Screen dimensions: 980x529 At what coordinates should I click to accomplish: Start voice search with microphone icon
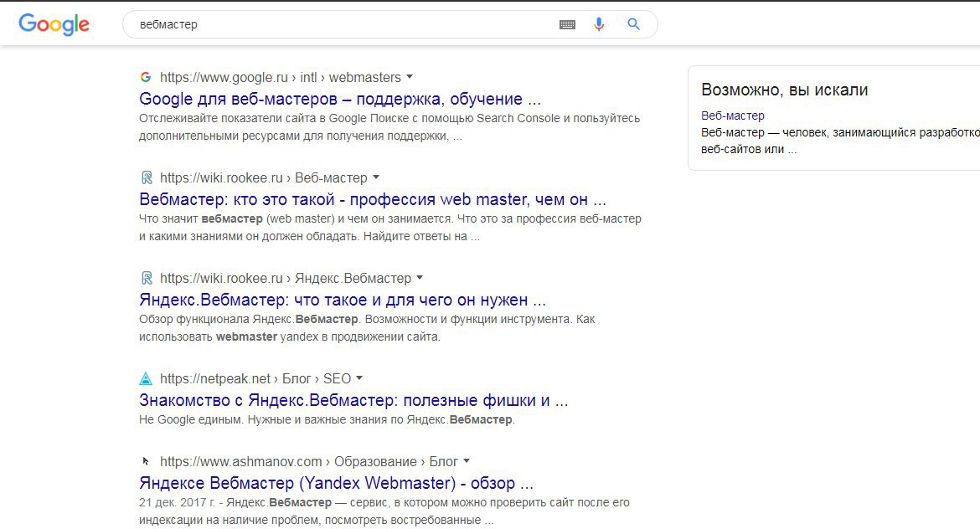[599, 24]
